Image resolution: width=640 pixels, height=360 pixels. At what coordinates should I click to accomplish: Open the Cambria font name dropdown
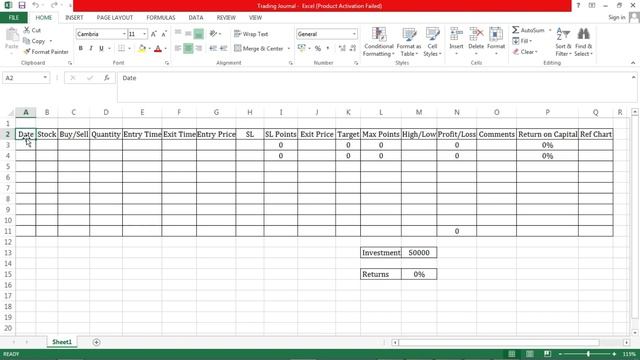coord(124,34)
